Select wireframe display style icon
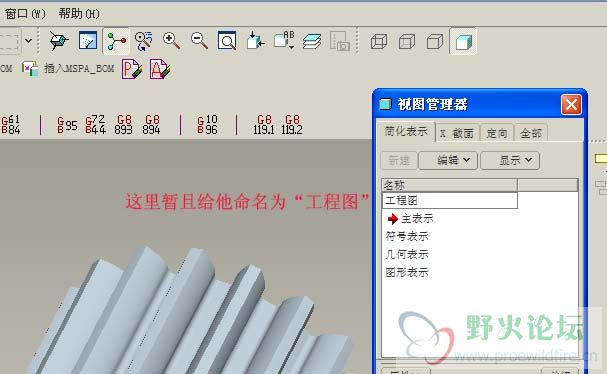The image size is (607, 374). (379, 41)
